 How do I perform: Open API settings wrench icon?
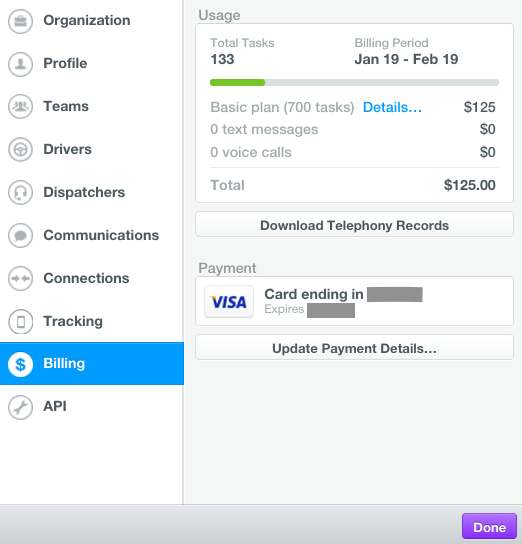click(20, 407)
